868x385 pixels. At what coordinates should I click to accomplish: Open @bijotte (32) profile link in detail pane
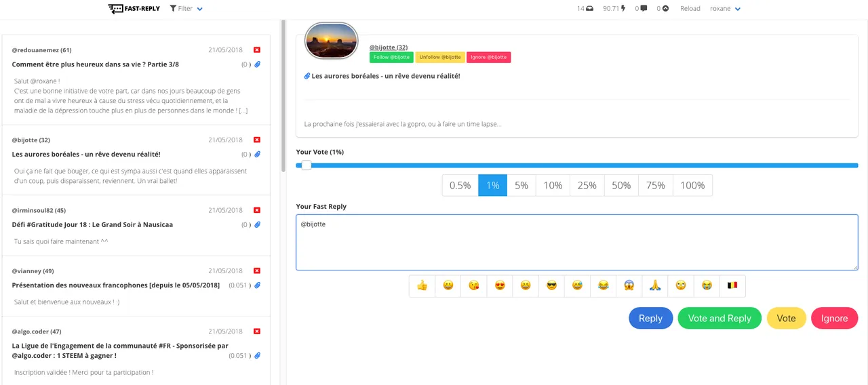coord(389,47)
